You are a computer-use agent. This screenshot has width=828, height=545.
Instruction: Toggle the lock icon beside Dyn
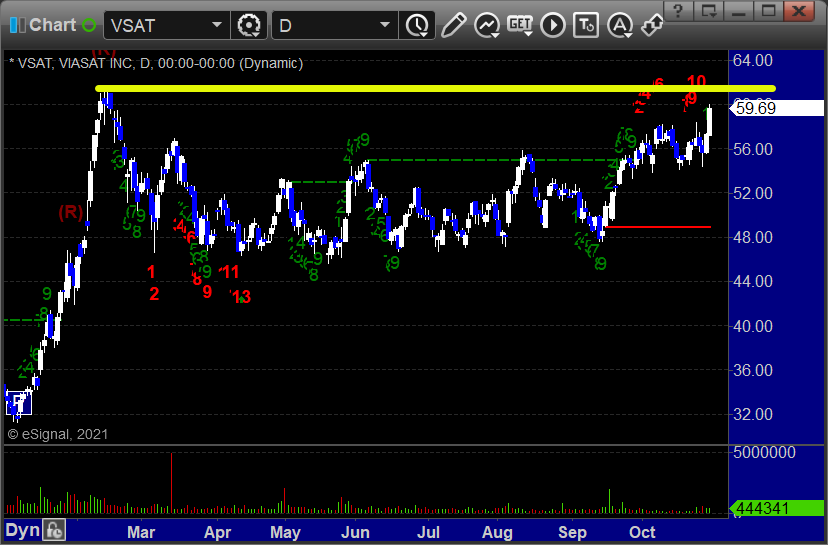tap(54, 530)
